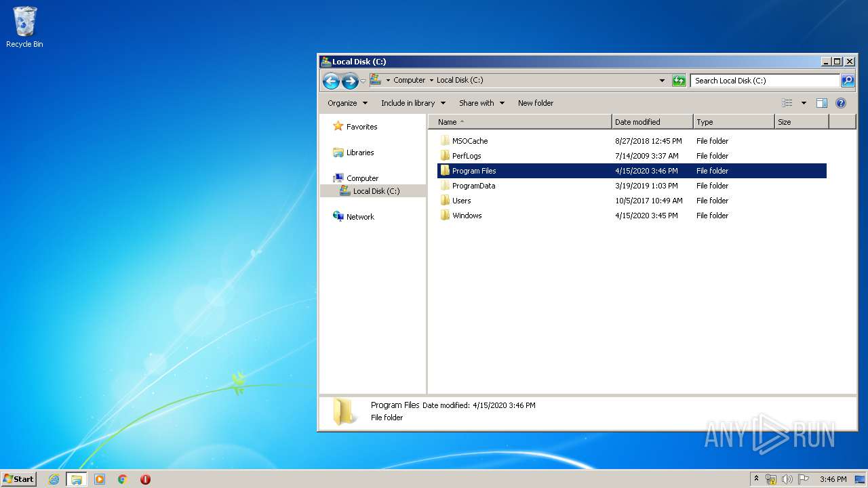Viewport: 868px width, 488px height.
Task: Select Favorites in the navigation pane
Action: pyautogui.click(x=361, y=127)
